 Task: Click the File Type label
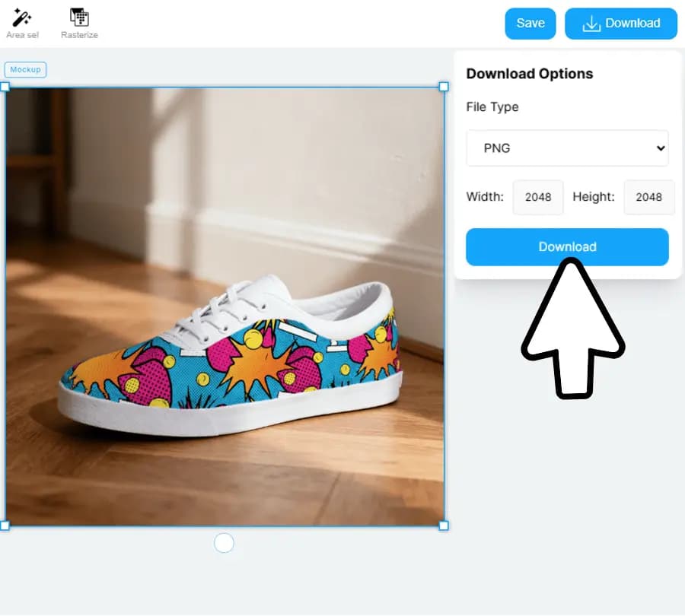click(492, 107)
